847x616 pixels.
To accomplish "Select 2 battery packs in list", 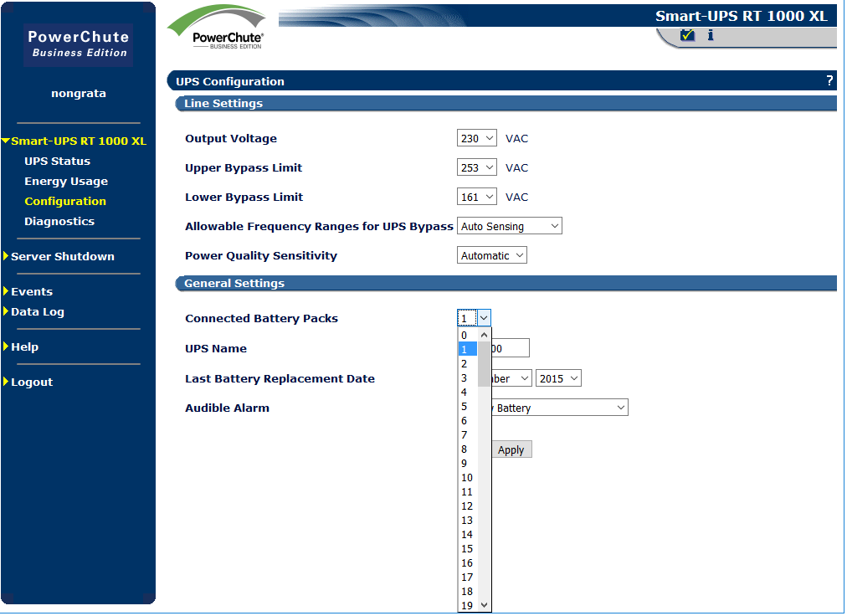I will (468, 363).
